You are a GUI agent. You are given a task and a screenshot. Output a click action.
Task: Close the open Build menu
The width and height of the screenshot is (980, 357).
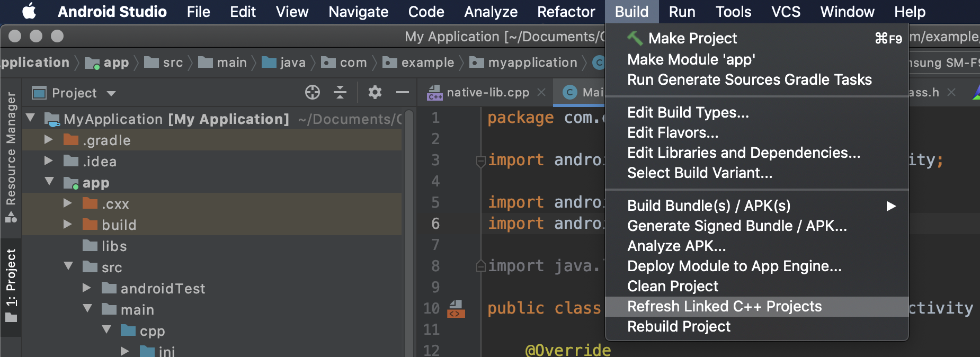click(631, 11)
